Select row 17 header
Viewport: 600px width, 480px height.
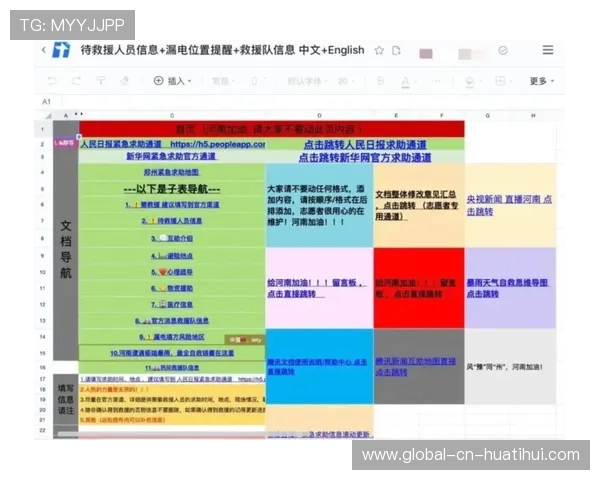43,379
